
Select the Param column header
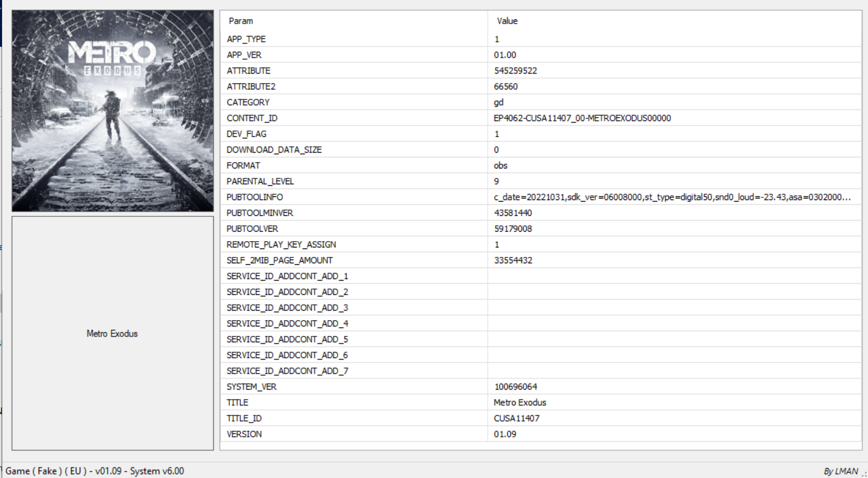pos(241,21)
